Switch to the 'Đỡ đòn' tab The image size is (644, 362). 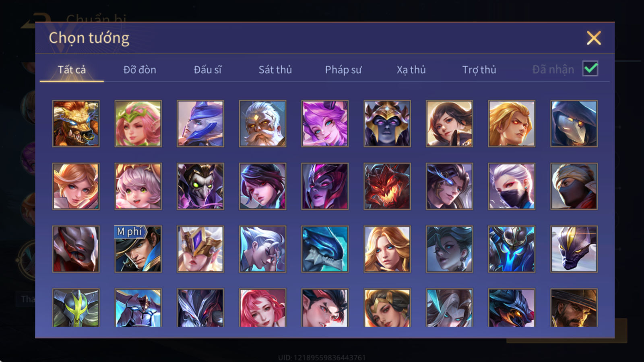(140, 70)
